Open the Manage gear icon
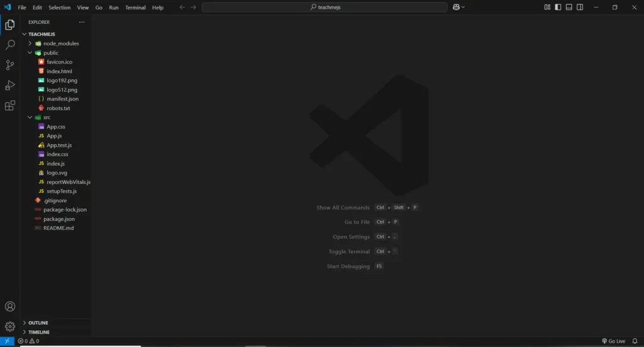The width and height of the screenshot is (644, 347). 10,326
